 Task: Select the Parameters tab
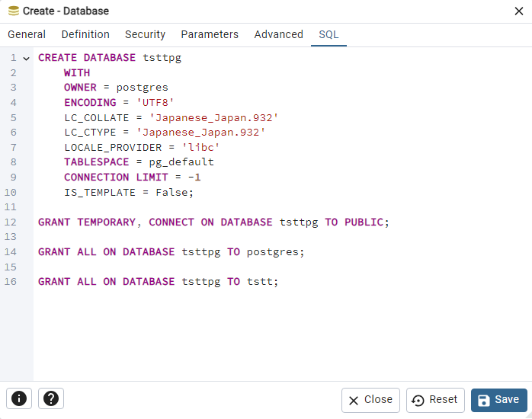[210, 34]
